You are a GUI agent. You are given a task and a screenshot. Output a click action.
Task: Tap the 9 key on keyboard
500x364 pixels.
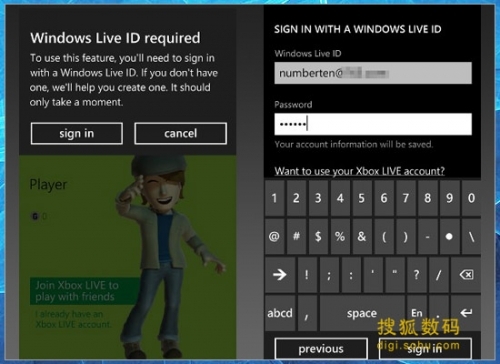coord(449,198)
